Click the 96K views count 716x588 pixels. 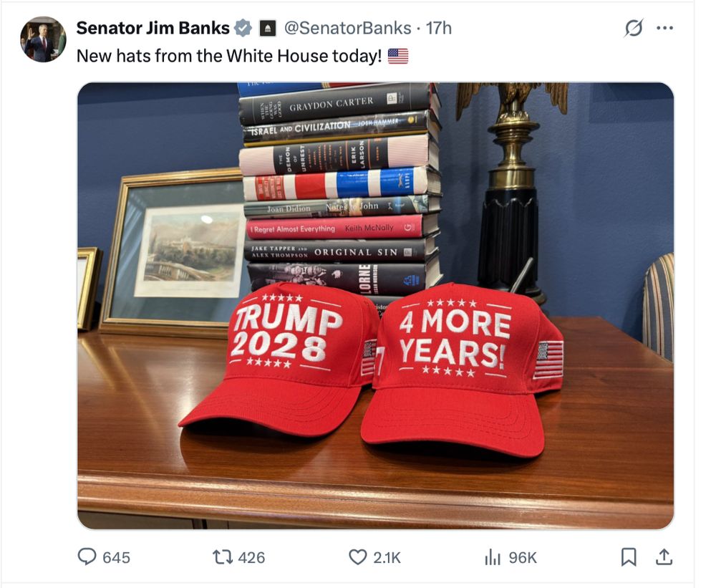[523, 557]
